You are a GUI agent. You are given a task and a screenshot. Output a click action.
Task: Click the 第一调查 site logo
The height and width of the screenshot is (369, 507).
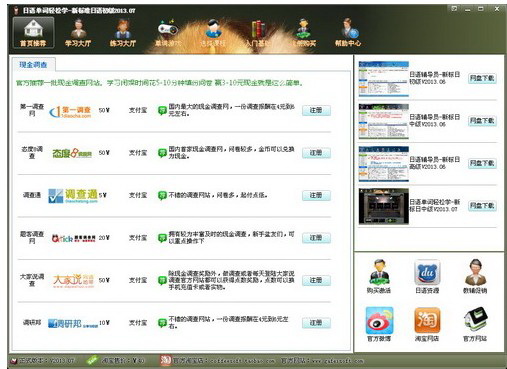(x=70, y=112)
